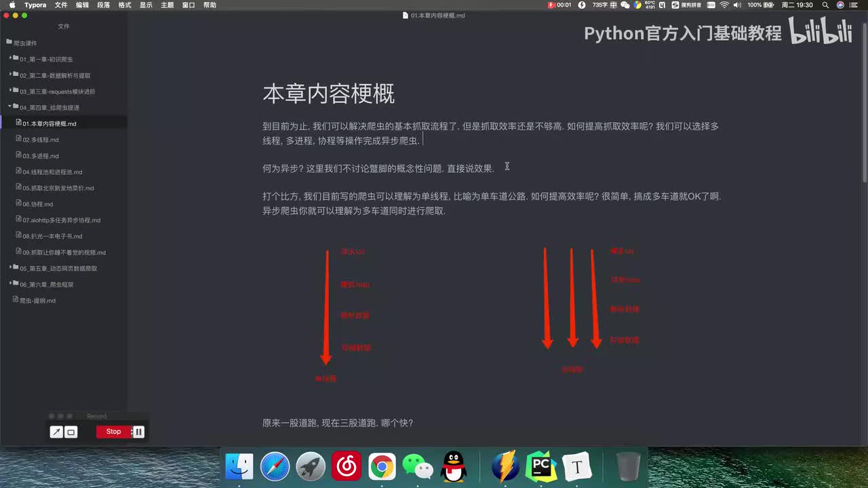Open the Typora application menu
The height and width of the screenshot is (488, 868).
(35, 5)
